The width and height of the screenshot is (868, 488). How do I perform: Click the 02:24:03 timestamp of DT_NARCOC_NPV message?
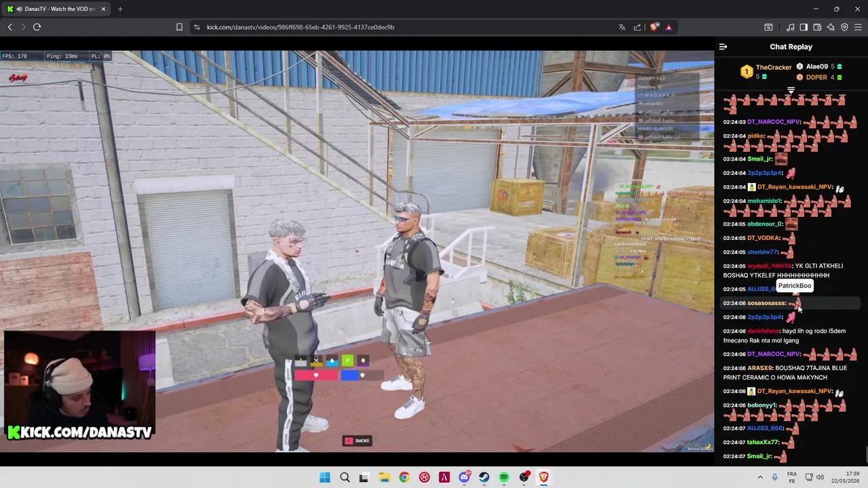734,122
